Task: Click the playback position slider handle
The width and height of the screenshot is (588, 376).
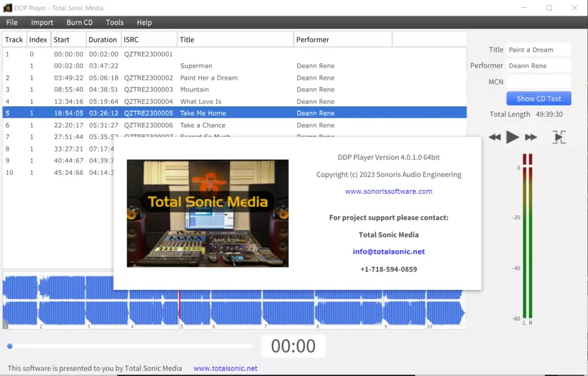Action: (x=10, y=346)
